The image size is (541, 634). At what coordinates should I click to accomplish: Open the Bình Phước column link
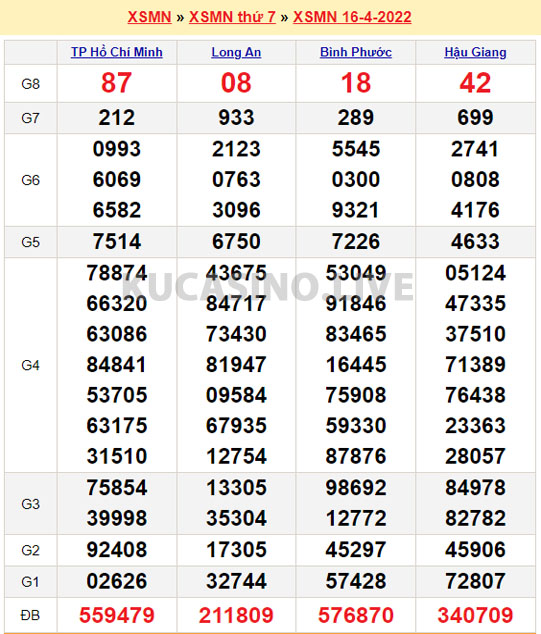click(356, 52)
